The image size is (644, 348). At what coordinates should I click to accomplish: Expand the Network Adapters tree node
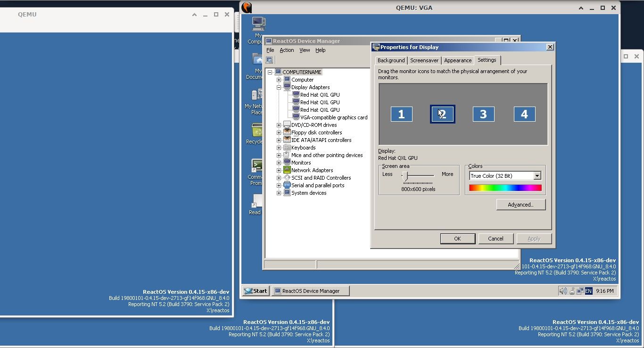[279, 170]
